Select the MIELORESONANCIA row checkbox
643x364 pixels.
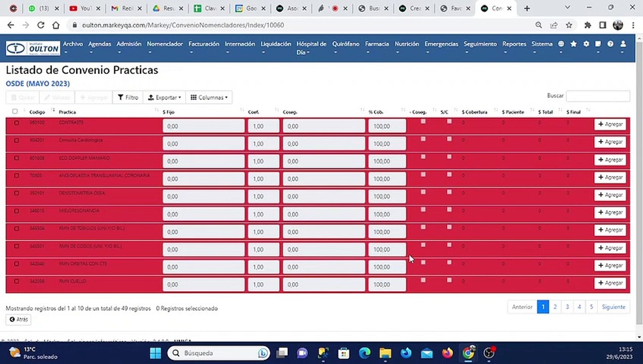pyautogui.click(x=17, y=211)
